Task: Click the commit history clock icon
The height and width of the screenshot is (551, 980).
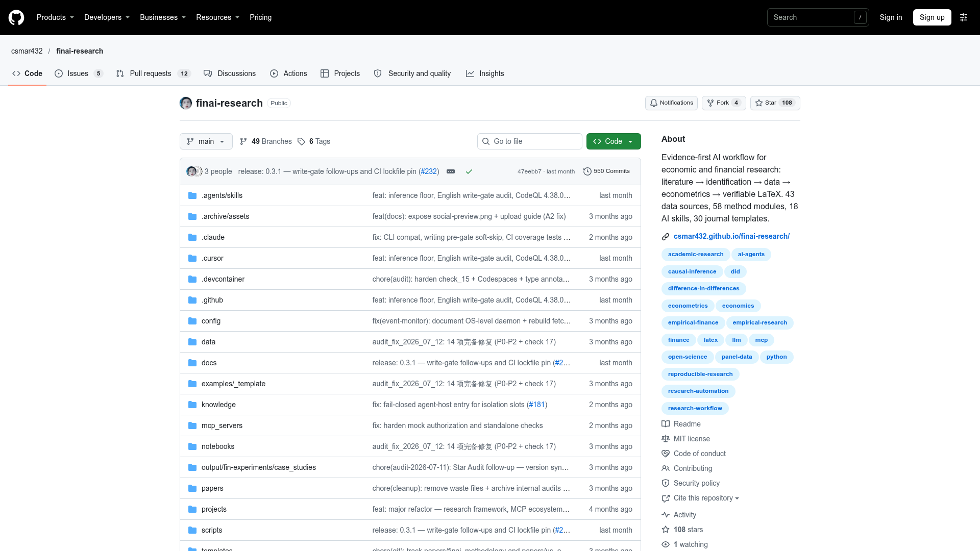Action: tap(587, 171)
